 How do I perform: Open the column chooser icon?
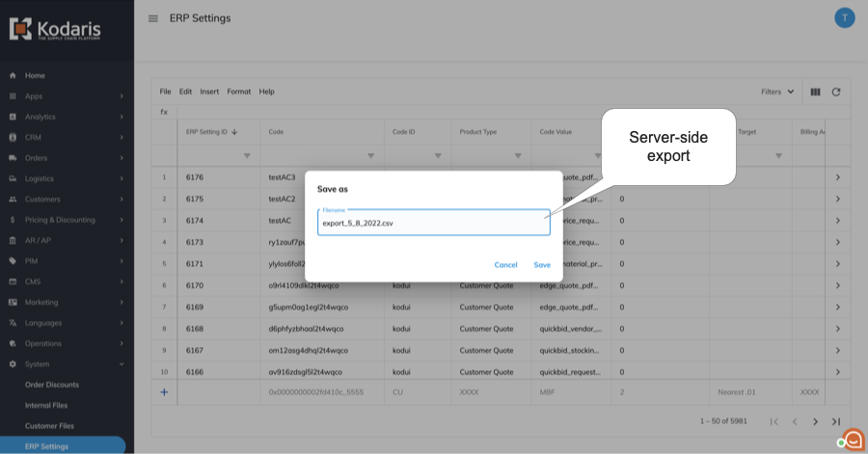click(x=815, y=92)
